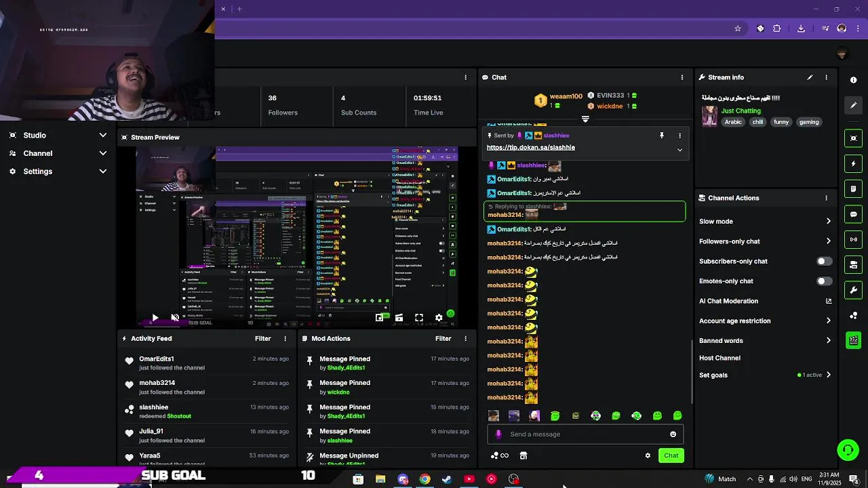Open Chrome from the taskbar

425,479
